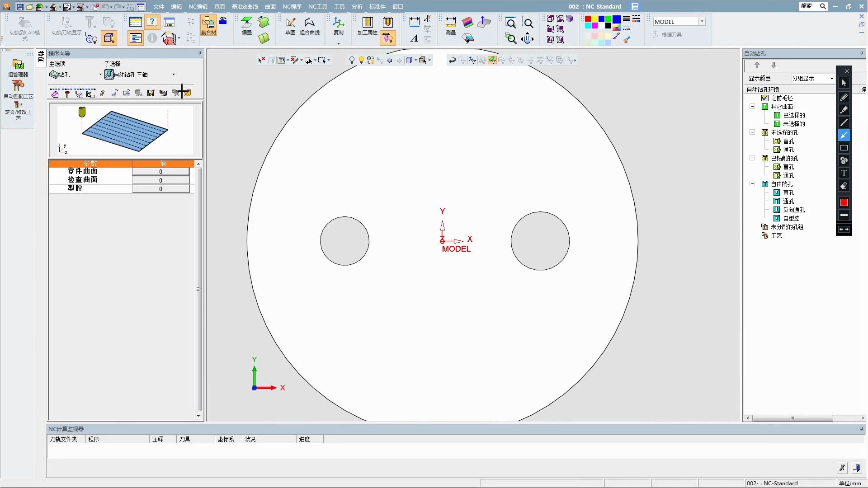Screen dimensions: 868x488
Task: Select the rectangle annotation tool
Action: 844,148
